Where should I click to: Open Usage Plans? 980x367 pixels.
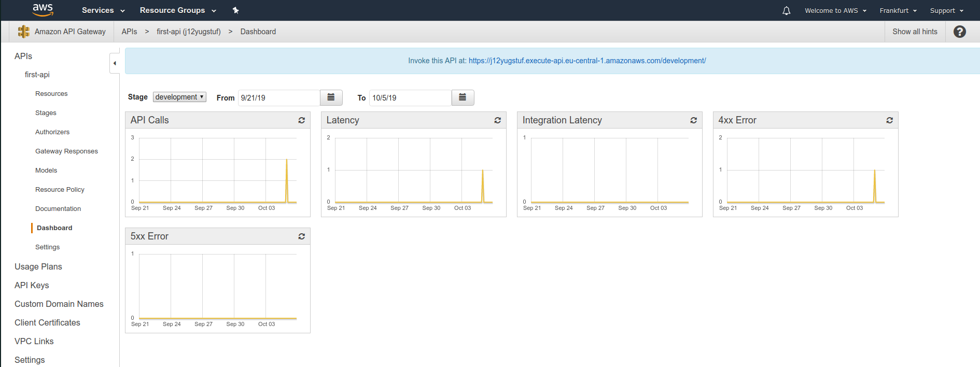[38, 266]
